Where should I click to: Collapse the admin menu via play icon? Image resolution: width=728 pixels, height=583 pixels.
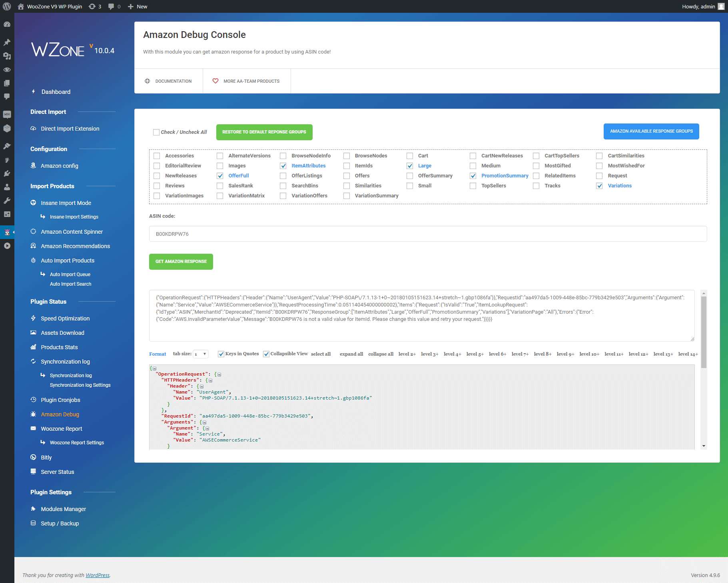[7, 246]
